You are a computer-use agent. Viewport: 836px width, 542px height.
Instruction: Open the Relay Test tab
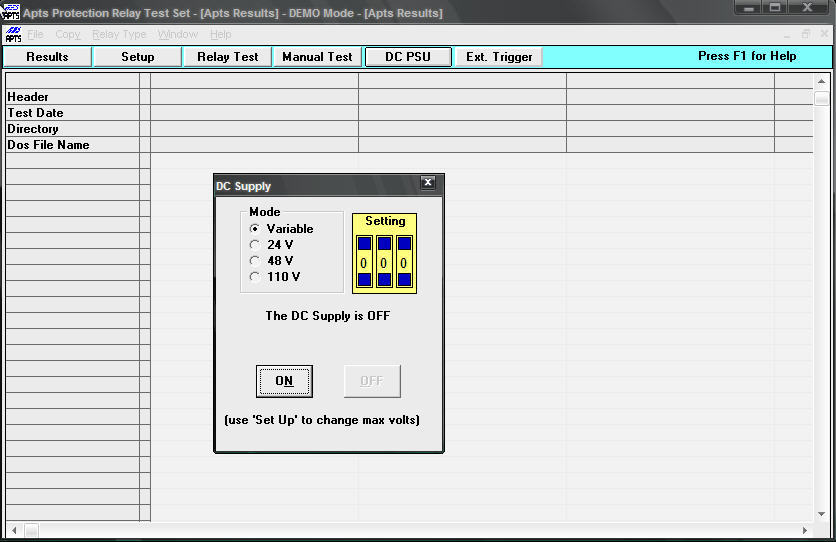point(228,56)
